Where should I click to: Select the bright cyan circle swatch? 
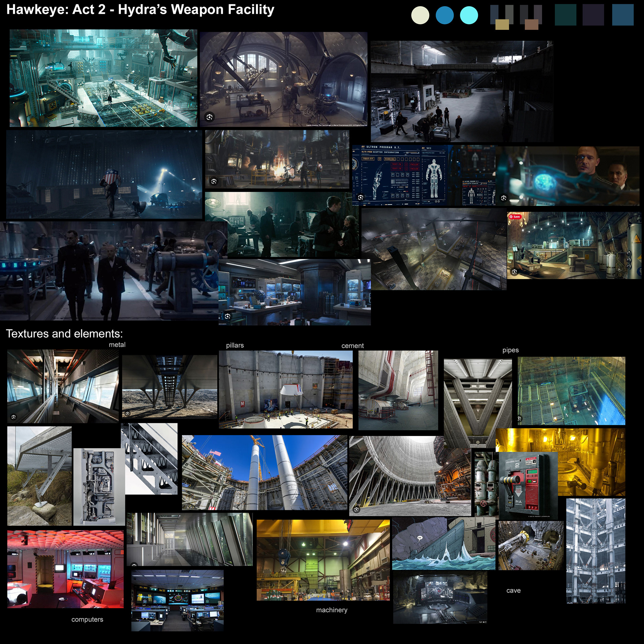coord(469,15)
